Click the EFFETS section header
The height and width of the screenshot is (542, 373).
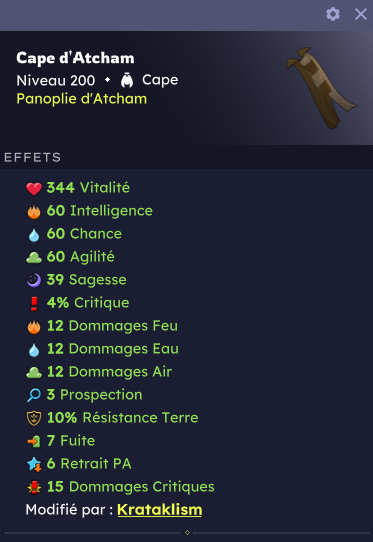tap(32, 158)
